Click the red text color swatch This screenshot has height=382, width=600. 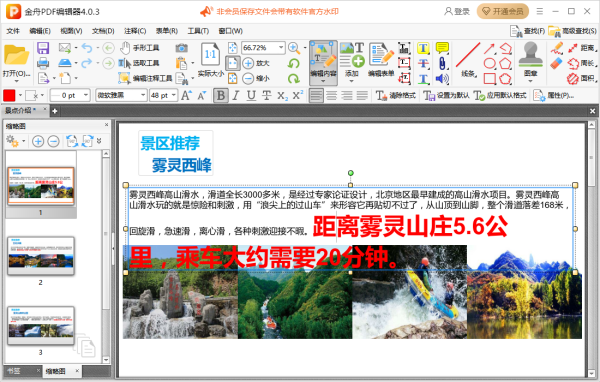pos(9,95)
